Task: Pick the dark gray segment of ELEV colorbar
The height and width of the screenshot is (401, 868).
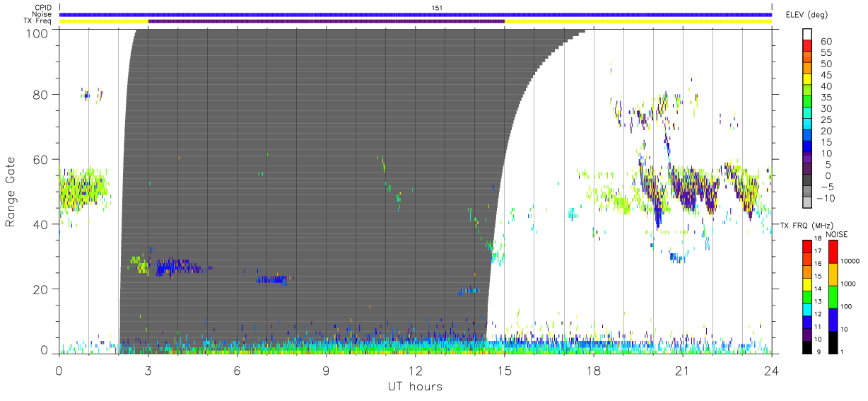Action: (807, 181)
